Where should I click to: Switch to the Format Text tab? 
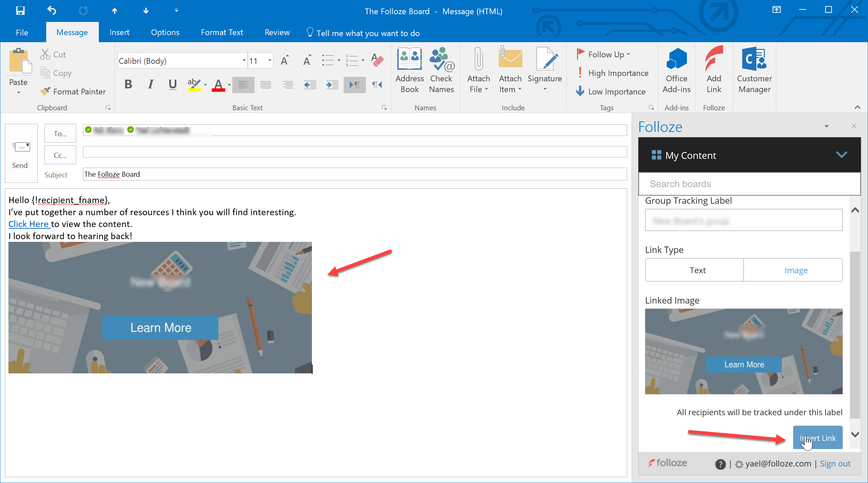(222, 32)
